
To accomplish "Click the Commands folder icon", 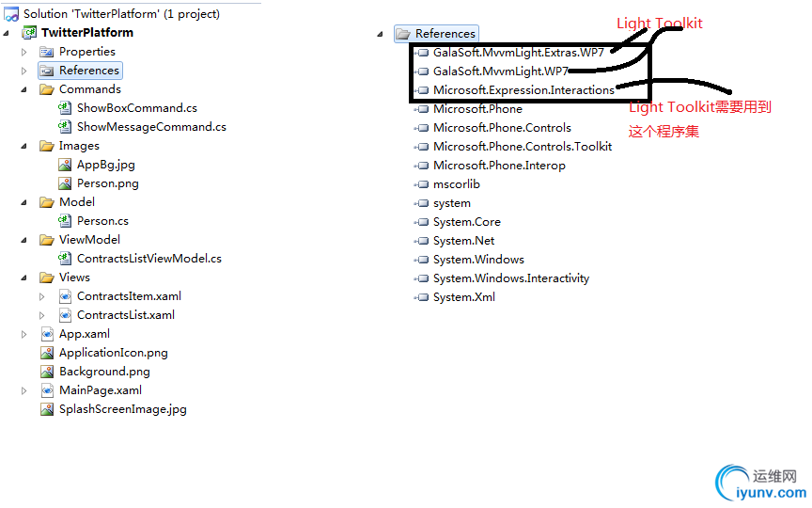I will [x=47, y=89].
